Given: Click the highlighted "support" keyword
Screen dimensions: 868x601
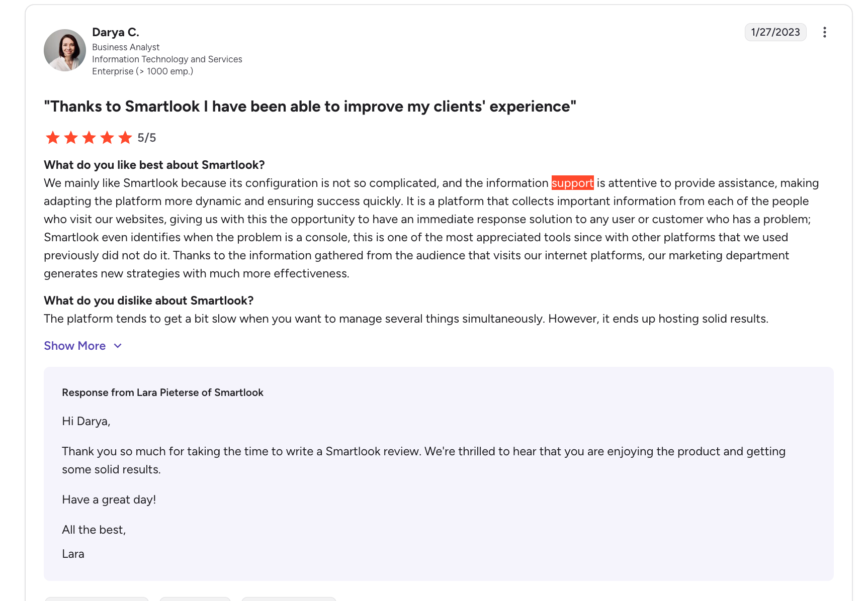Looking at the screenshot, I should pyautogui.click(x=572, y=183).
